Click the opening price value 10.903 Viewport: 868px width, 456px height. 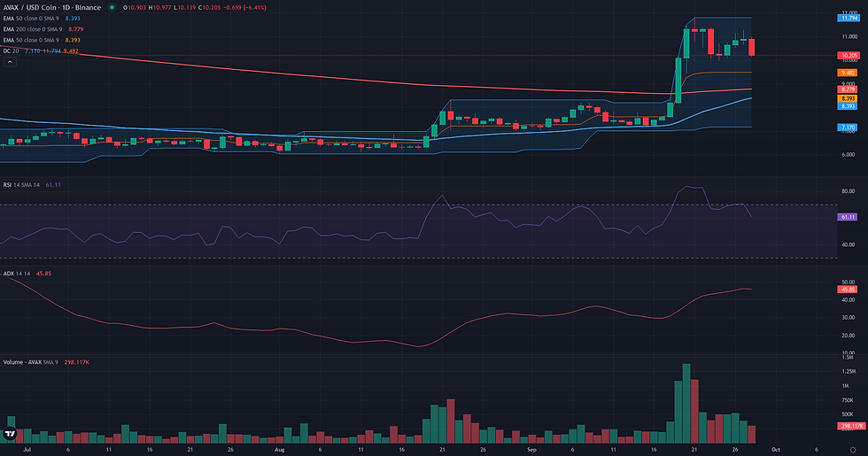(136, 8)
